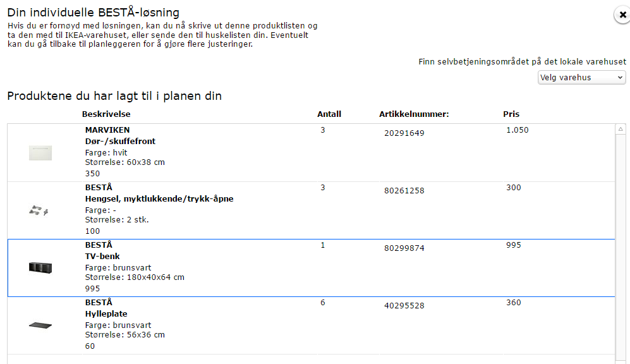The height and width of the screenshot is (364, 630).
Task: Click the TV-benk product title
Action: pos(102,257)
